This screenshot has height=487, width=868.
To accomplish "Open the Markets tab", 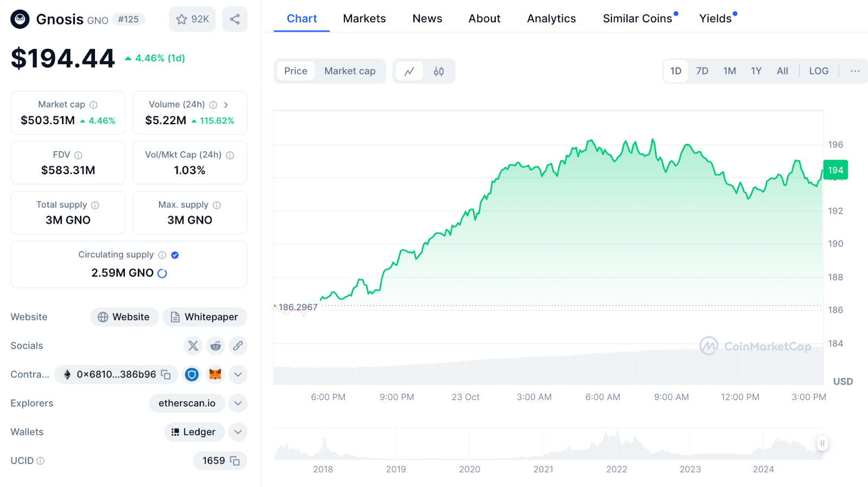I will click(364, 18).
